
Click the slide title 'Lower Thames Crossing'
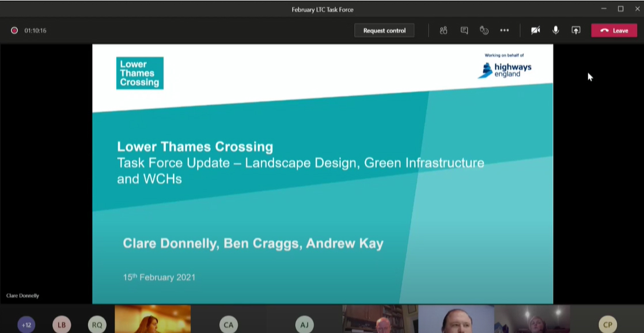coord(195,146)
